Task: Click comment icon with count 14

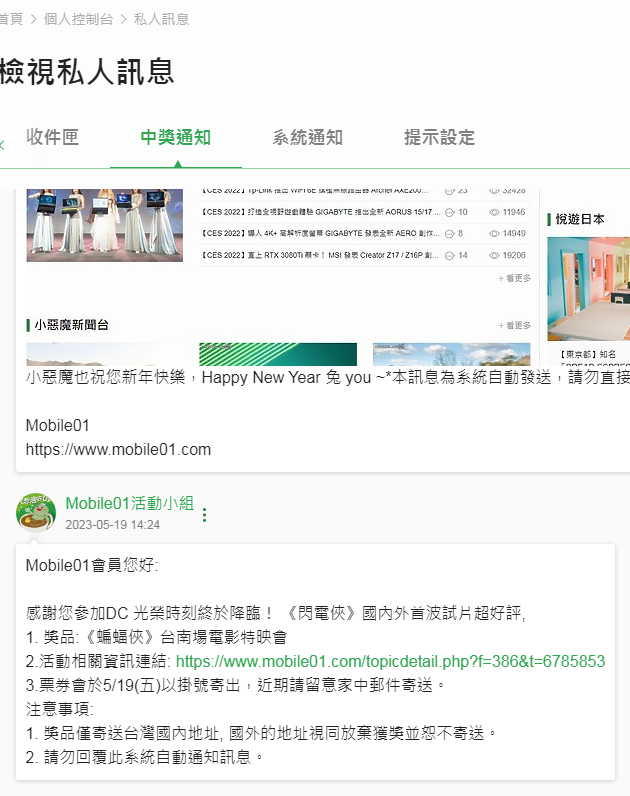Action: (450, 255)
